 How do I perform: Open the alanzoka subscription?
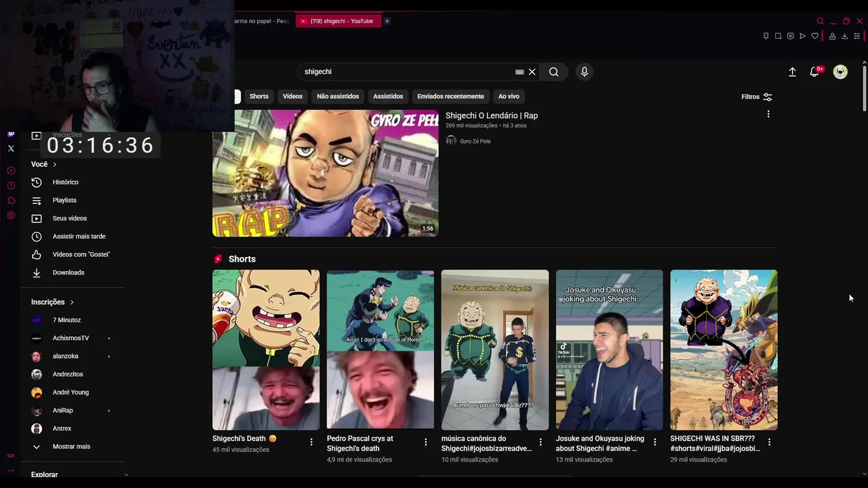(65, 356)
